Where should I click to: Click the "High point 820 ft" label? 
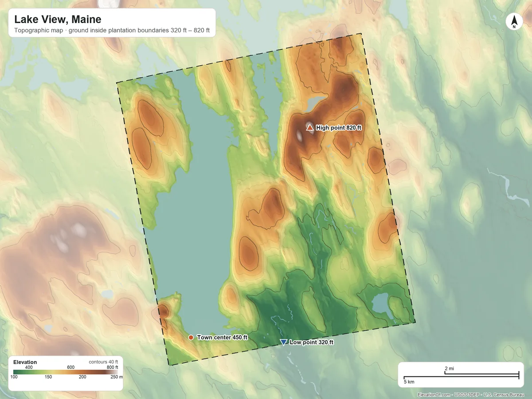pos(339,128)
